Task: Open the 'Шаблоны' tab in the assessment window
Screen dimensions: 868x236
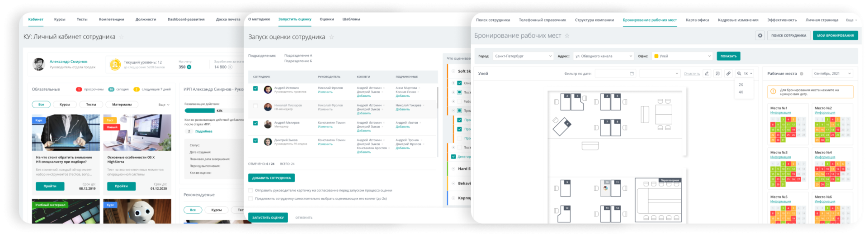Action: [351, 19]
